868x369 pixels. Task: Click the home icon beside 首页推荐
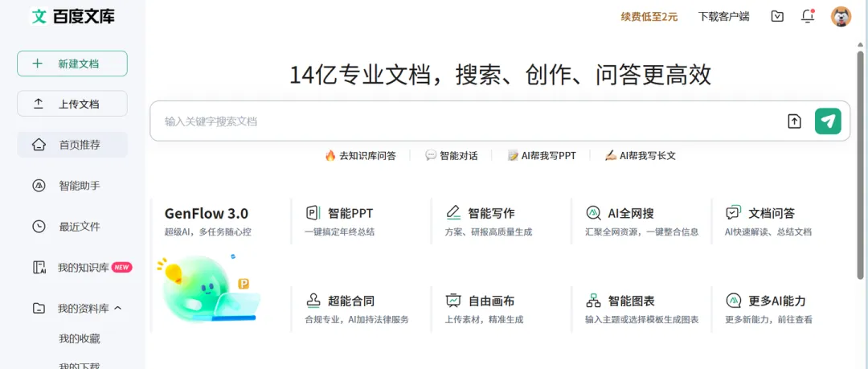click(x=39, y=146)
